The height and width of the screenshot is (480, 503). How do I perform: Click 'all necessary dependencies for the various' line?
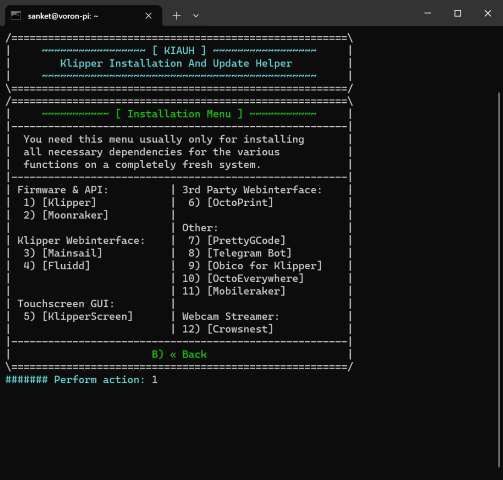point(151,152)
